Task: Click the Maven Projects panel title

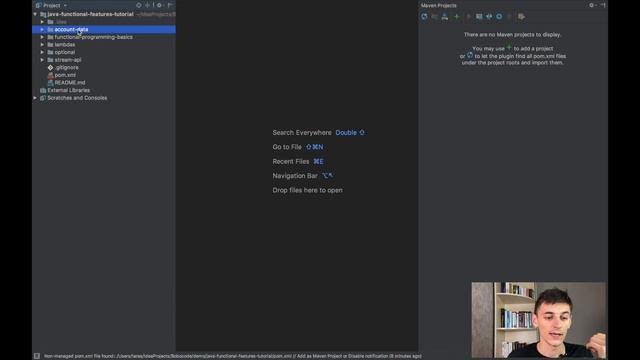Action: (439, 5)
